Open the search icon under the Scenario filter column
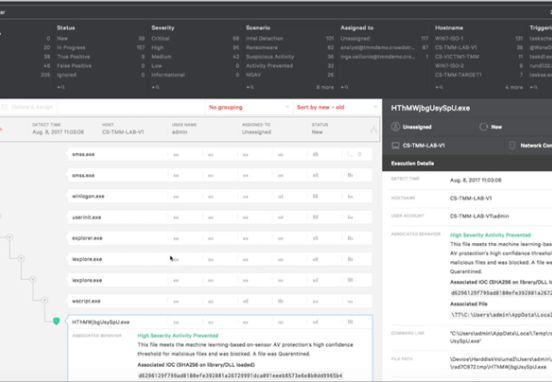 tap(250, 87)
